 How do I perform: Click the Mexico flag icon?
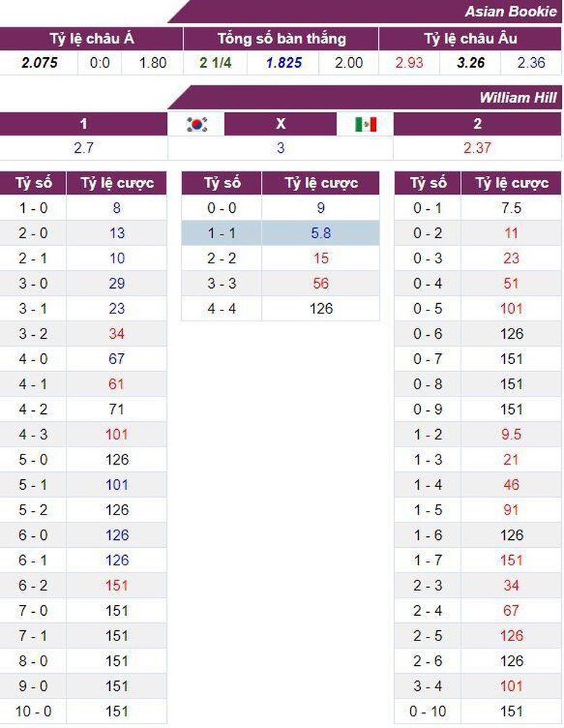366,124
